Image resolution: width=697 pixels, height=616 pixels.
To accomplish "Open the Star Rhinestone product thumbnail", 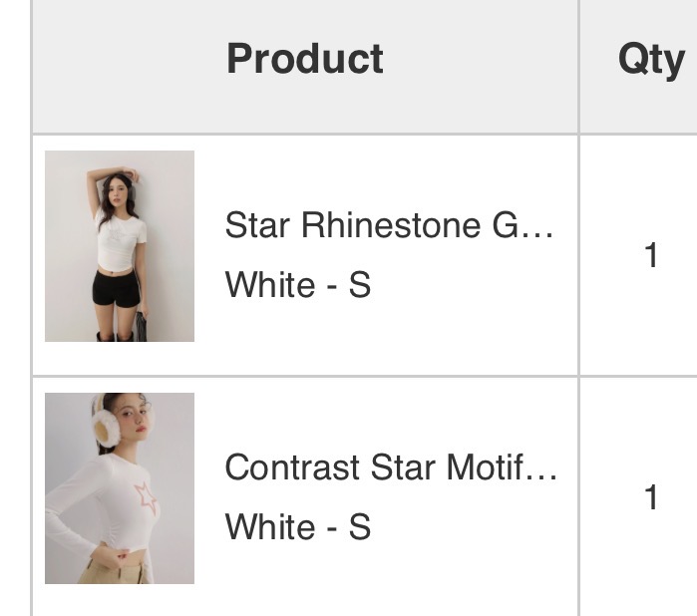I will pos(120,246).
